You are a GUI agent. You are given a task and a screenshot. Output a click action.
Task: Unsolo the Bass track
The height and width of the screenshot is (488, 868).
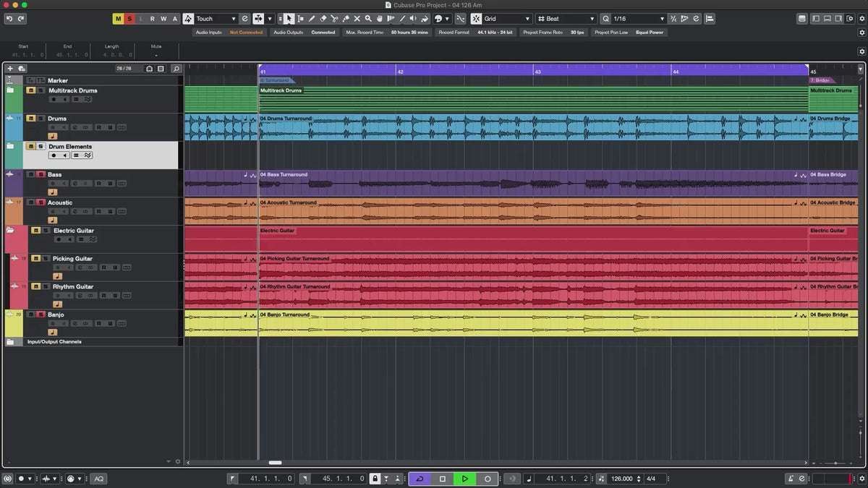(x=41, y=175)
